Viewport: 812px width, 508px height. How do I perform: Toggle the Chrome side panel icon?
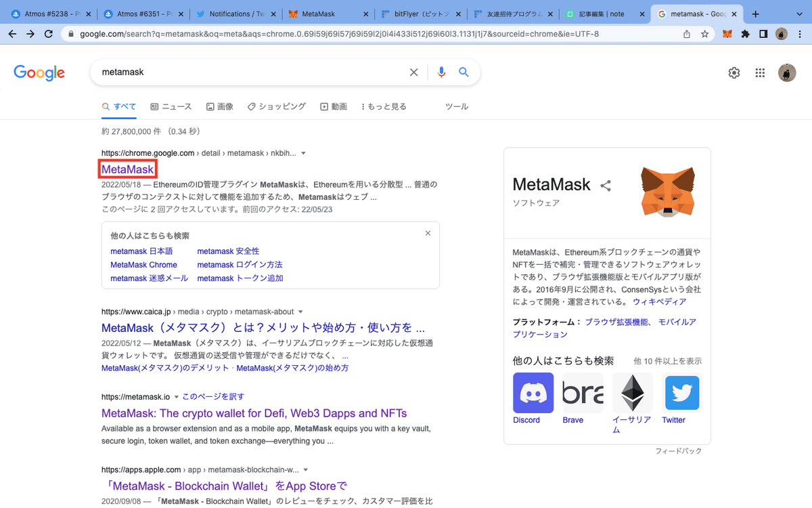coord(763,34)
